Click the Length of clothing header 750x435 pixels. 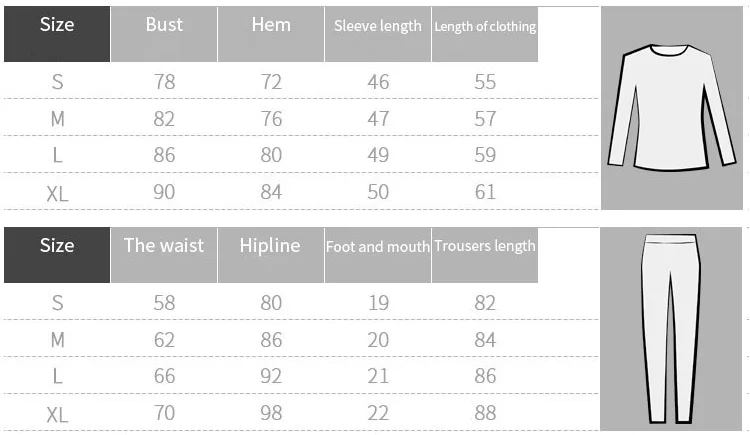pos(485,34)
